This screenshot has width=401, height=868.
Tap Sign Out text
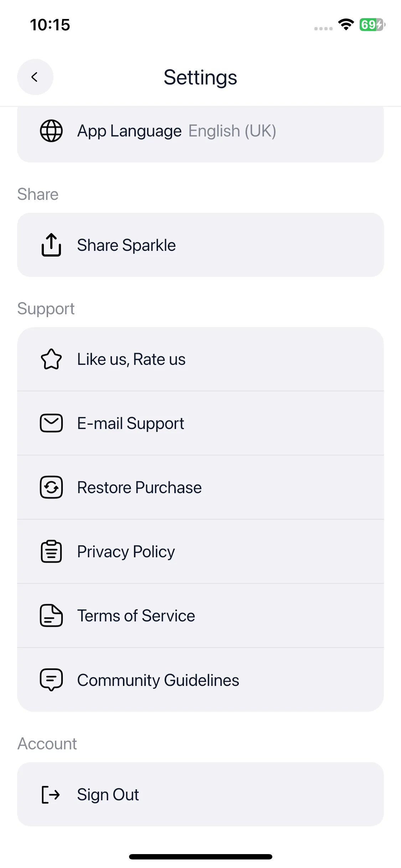click(108, 795)
